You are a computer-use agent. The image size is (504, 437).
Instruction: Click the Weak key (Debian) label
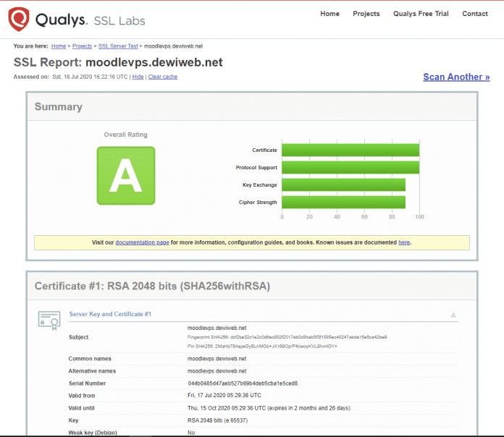pyautogui.click(x=93, y=433)
